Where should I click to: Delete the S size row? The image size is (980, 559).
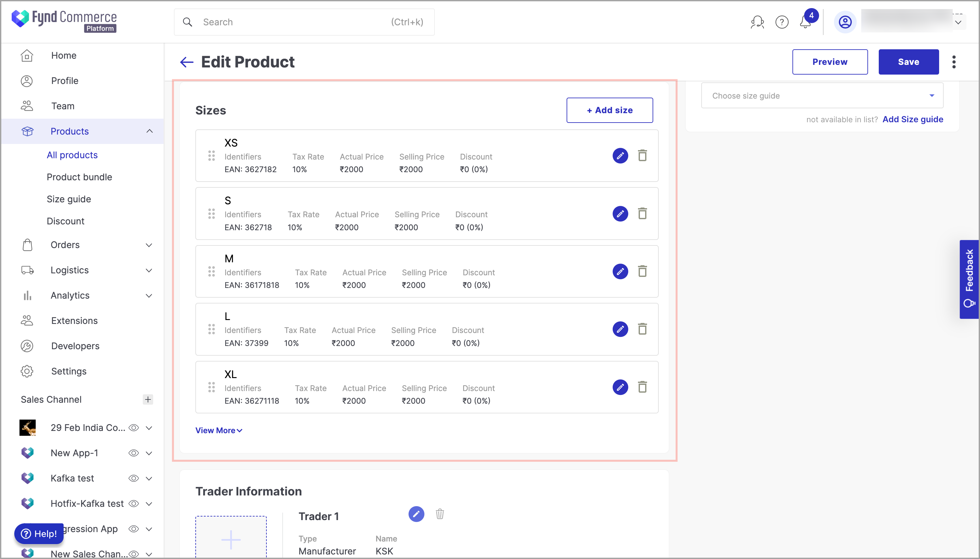click(x=642, y=213)
